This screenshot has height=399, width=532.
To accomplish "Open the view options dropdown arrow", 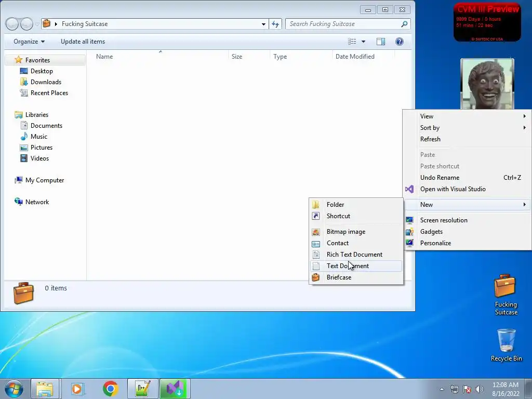I will click(363, 42).
